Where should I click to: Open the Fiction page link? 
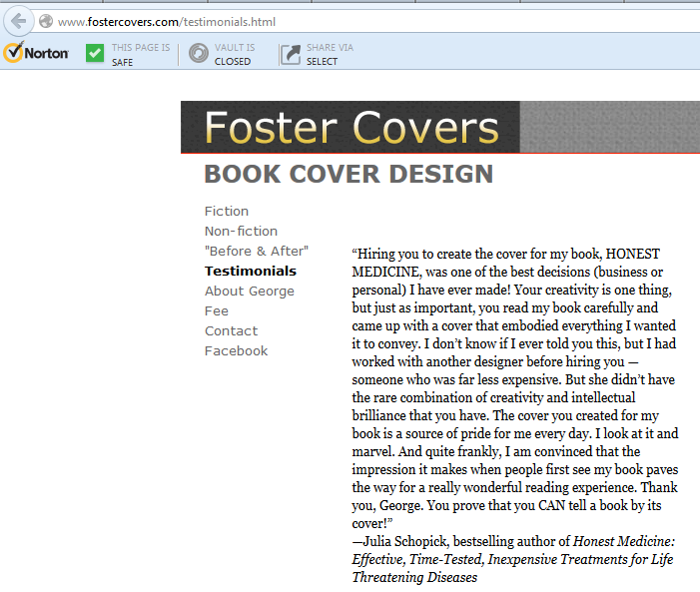point(227,211)
